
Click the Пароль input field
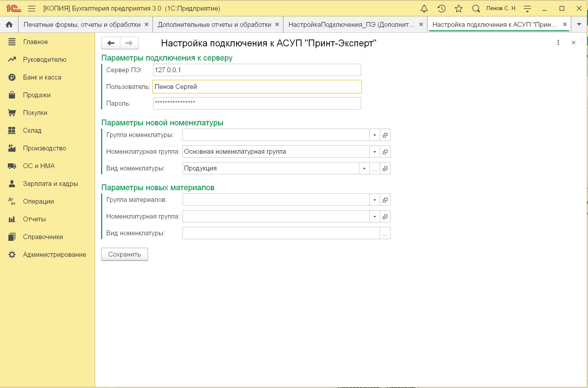coord(257,103)
